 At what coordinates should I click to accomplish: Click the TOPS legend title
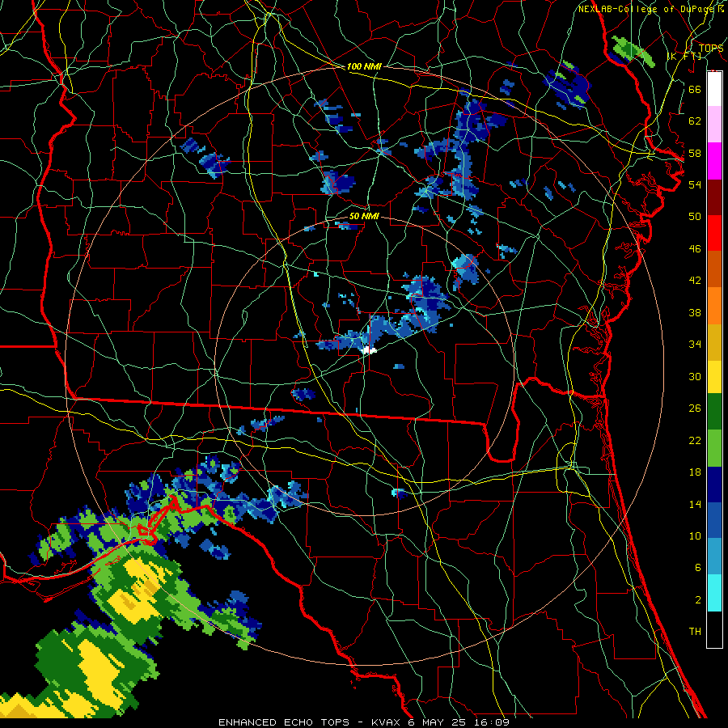[711, 48]
